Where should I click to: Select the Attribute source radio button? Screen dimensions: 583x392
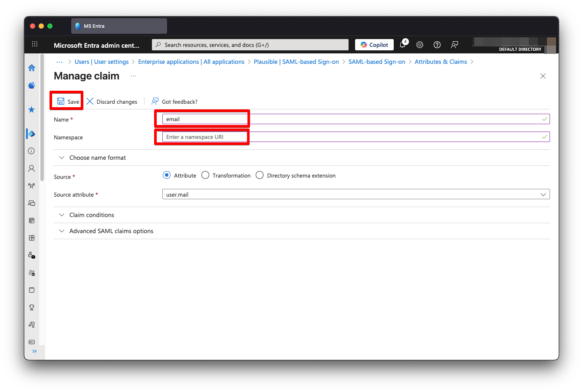167,175
